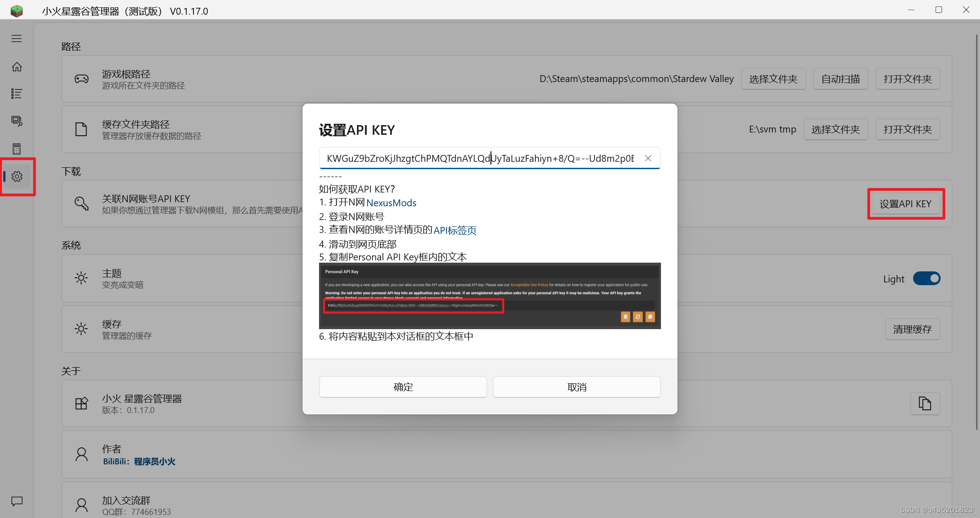Image resolution: width=980 pixels, height=518 pixels.
Task: Cancel the dialog with 取消
Action: [576, 387]
